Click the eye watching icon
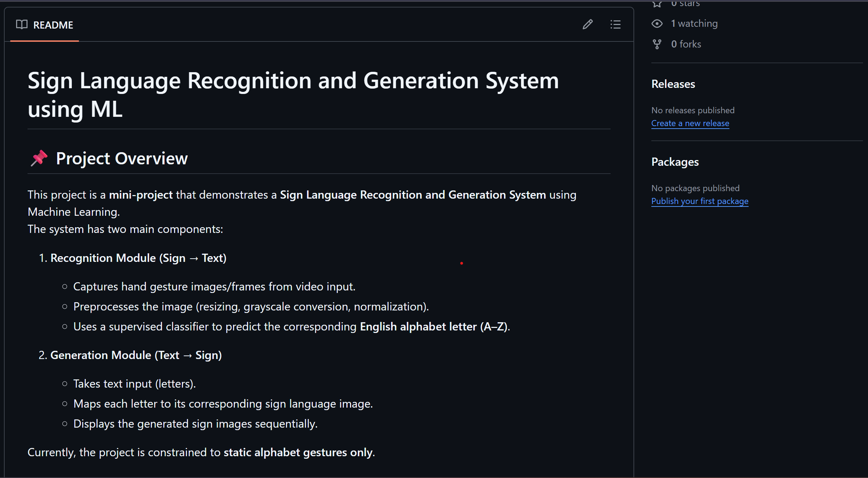 pos(657,24)
